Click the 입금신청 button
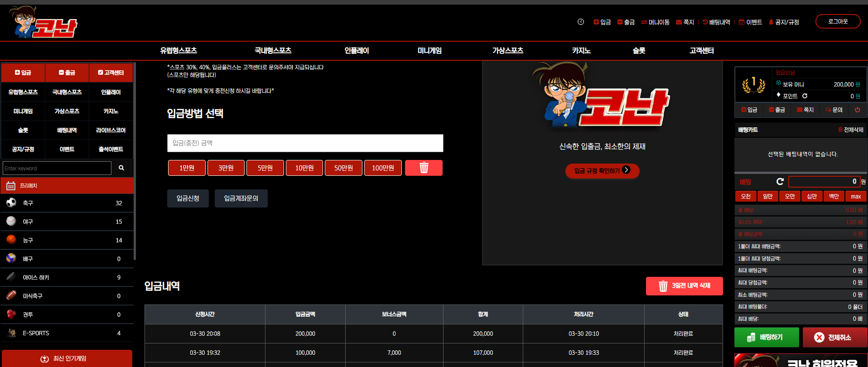 [188, 198]
